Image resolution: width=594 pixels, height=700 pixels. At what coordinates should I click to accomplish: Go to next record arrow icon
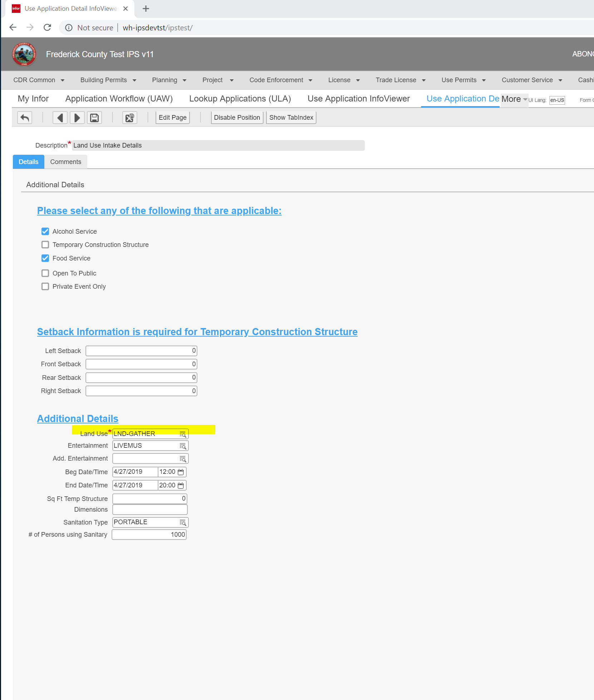77,118
